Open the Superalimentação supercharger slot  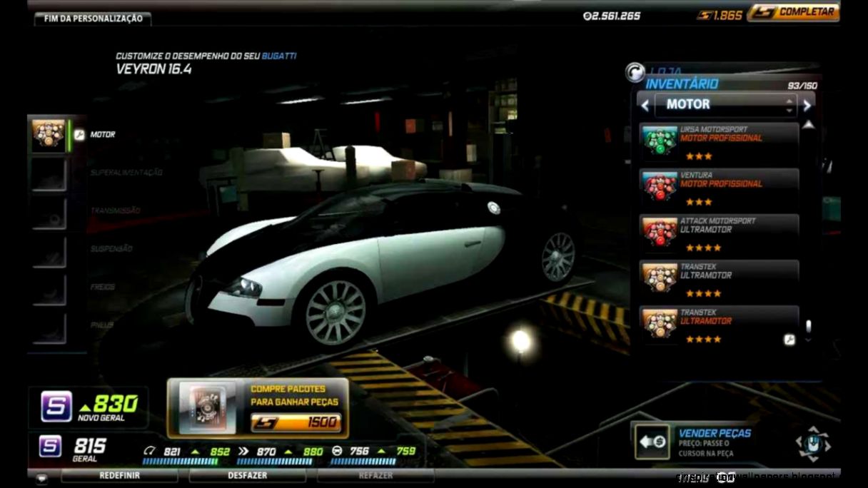(x=48, y=172)
